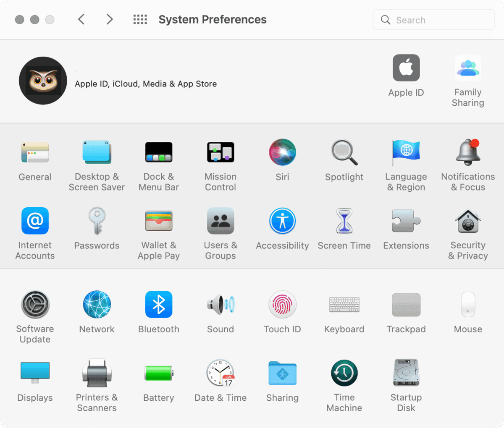504x428 pixels.
Task: Select the owl profile picture
Action: coord(43,81)
